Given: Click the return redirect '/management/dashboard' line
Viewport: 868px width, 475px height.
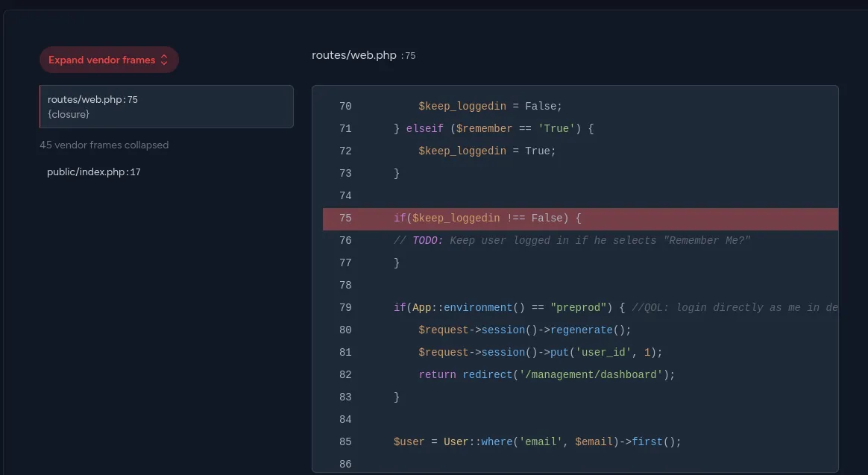Looking at the screenshot, I should click(x=547, y=375).
